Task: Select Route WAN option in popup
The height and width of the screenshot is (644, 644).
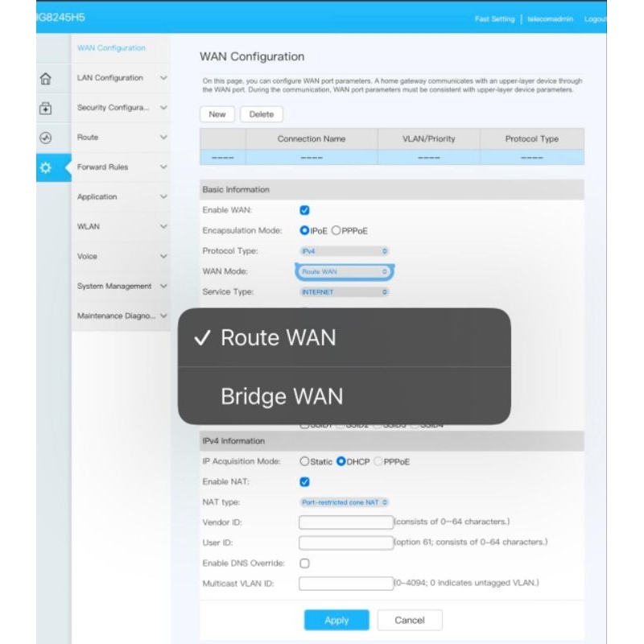Action: pyautogui.click(x=345, y=337)
